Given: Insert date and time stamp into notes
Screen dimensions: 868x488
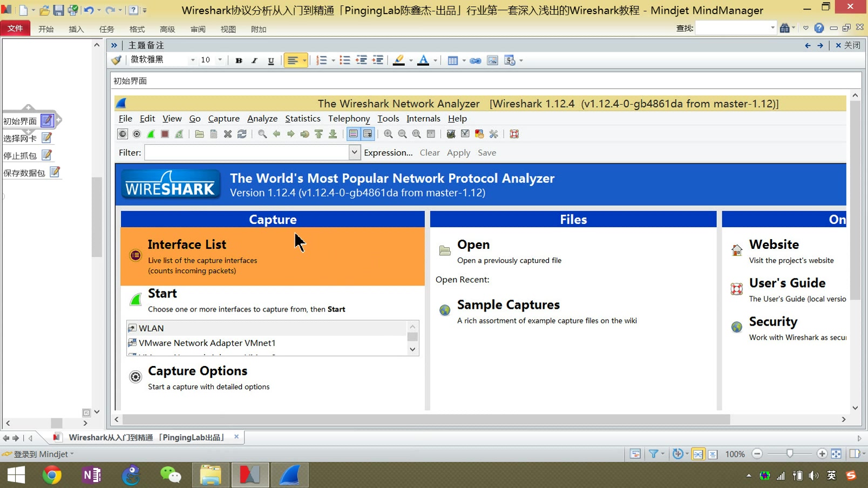Looking at the screenshot, I should pyautogui.click(x=510, y=60).
